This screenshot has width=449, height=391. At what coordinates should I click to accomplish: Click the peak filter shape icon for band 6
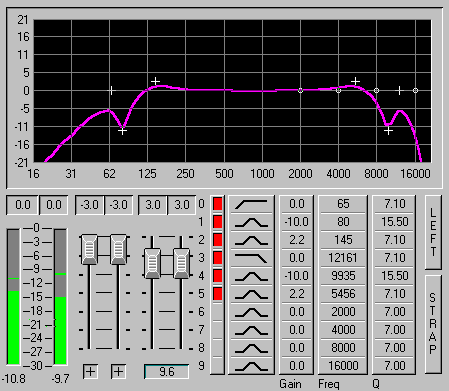(x=251, y=312)
